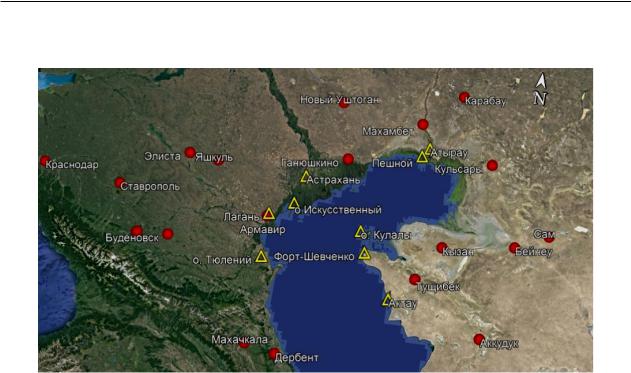Select the Актау label
The width and height of the screenshot is (631, 373).
tap(403, 304)
